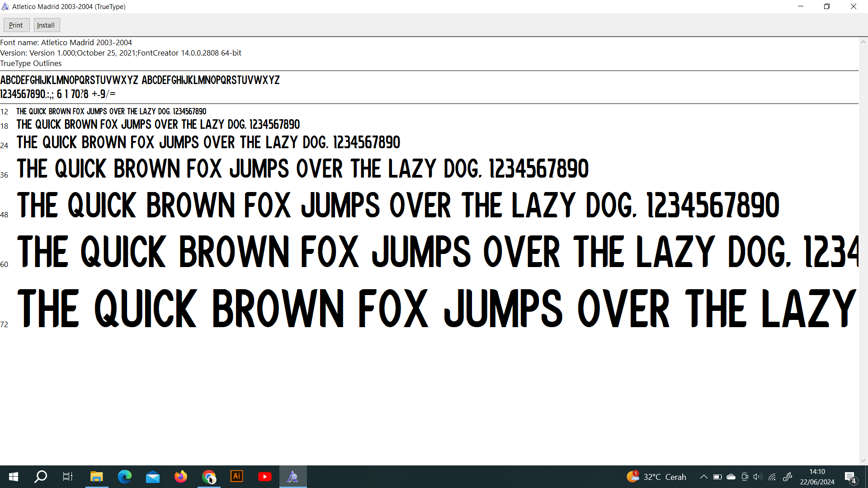Switch to Google Chrome in taskbar
Screen dimensions: 868x488
209,477
